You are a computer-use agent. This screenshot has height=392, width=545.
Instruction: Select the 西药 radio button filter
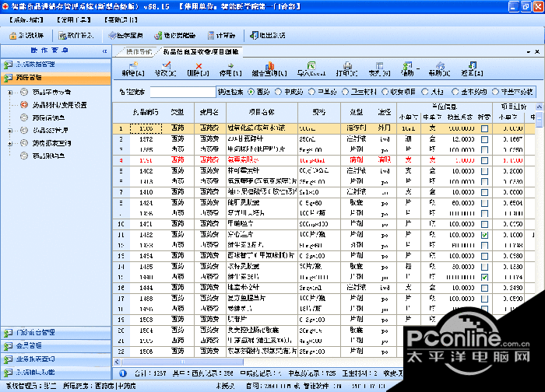coord(251,92)
